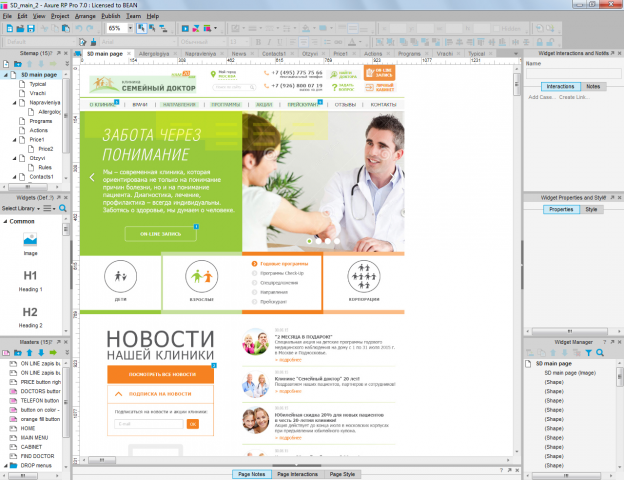Screen dimensions: 624x480
Task: Click the orange OK subscribe button
Action: click(193, 424)
